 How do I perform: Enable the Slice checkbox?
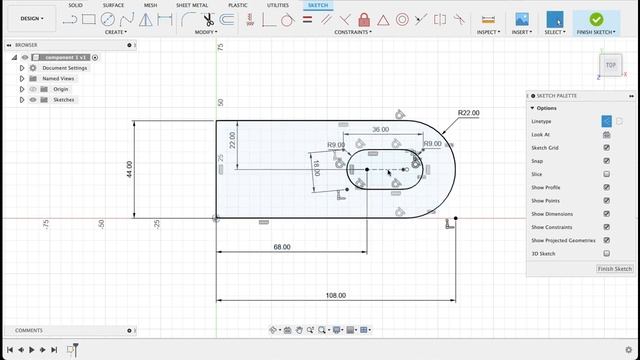coord(607,174)
